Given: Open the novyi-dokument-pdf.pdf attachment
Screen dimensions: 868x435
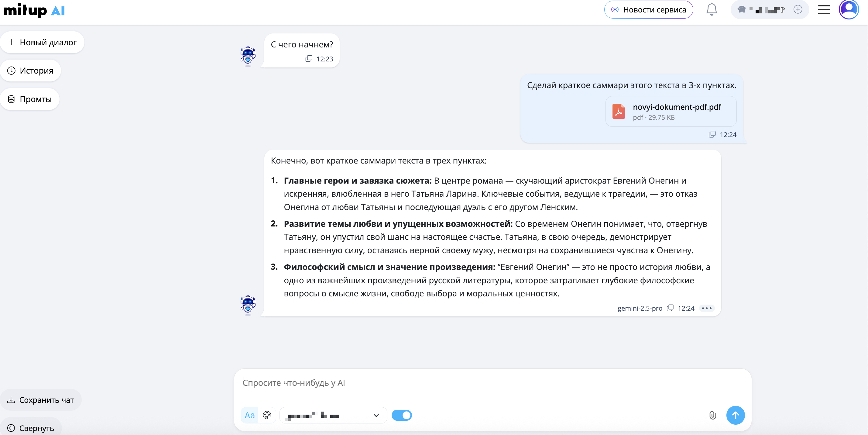Looking at the screenshot, I should [671, 112].
